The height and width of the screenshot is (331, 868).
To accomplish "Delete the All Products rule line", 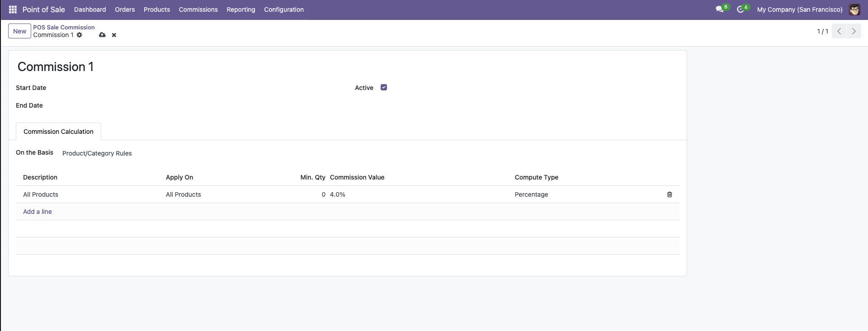I will (x=670, y=194).
